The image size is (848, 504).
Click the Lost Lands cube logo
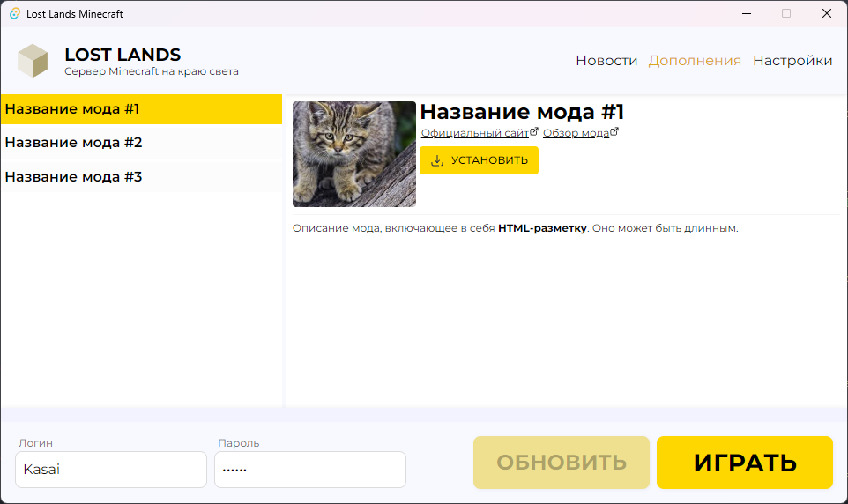pyautogui.click(x=33, y=61)
